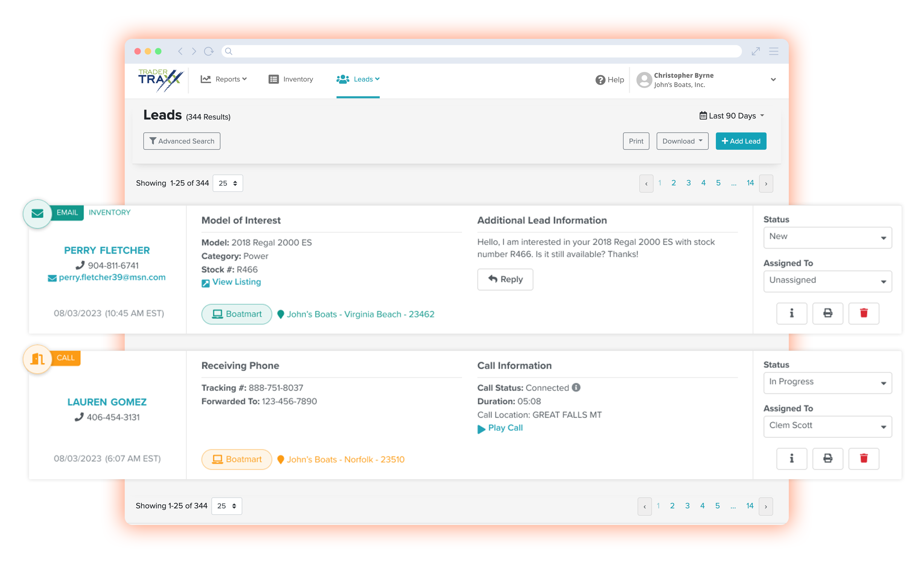Go to page 5 in bottom pagination
This screenshot has height=568, width=924.
click(717, 506)
